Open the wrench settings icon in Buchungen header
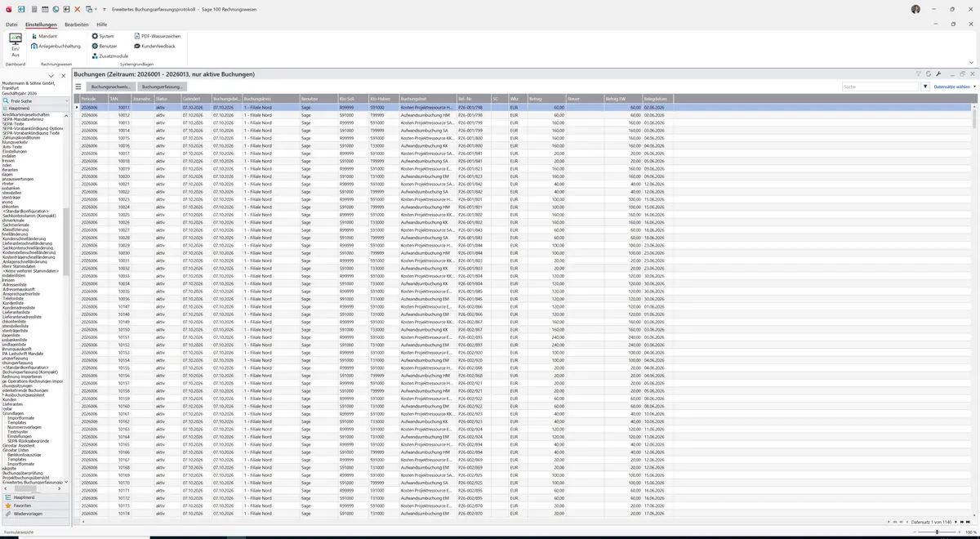 [x=939, y=73]
